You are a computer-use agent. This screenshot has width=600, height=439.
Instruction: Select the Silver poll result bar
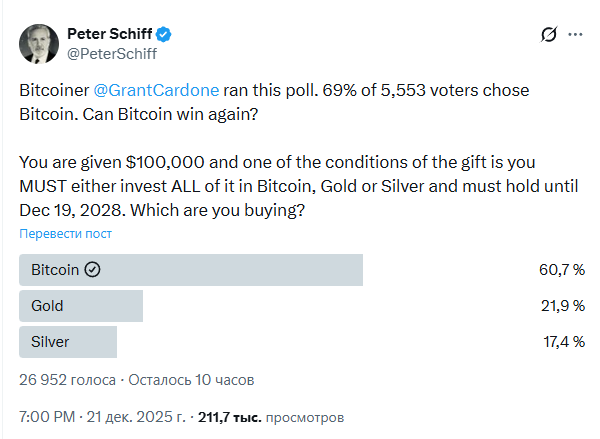pos(68,342)
